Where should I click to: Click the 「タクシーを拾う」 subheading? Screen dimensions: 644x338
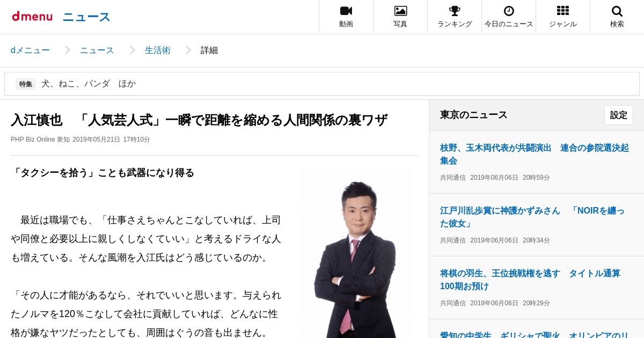[x=103, y=173]
